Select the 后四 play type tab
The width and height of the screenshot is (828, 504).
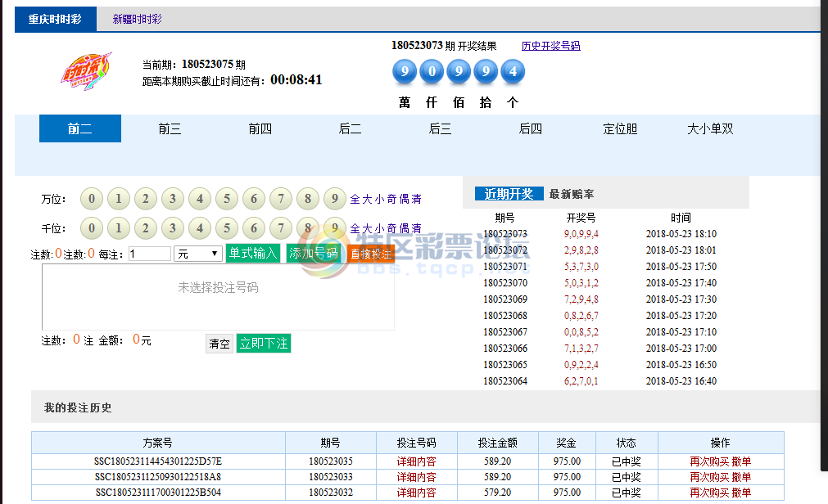click(x=531, y=128)
